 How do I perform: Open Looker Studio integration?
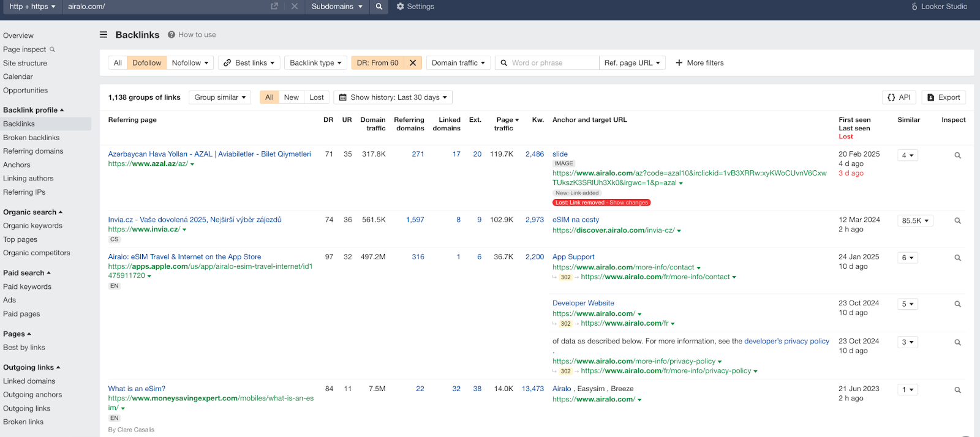(940, 6)
